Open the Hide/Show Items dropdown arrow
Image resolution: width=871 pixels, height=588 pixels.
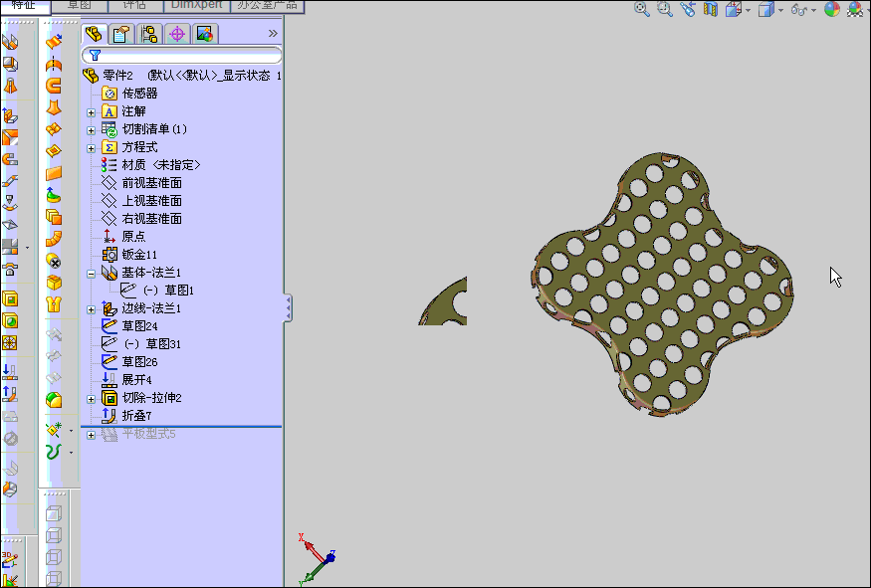click(813, 11)
